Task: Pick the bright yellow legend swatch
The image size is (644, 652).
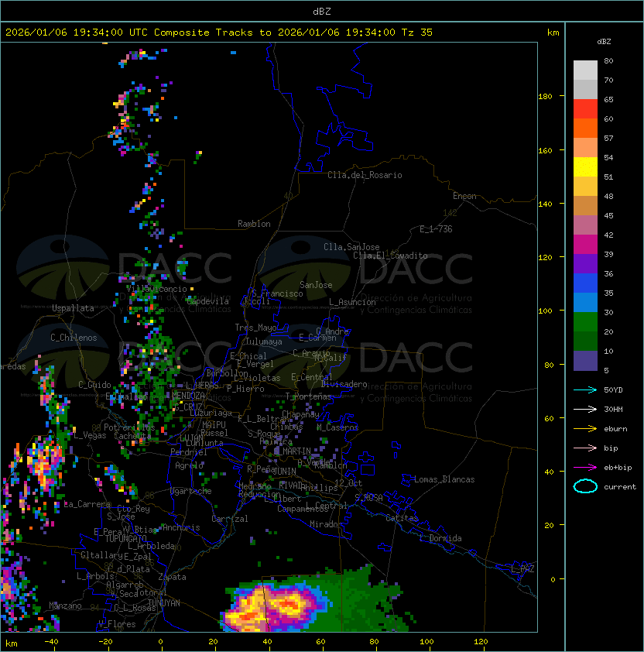Action: [x=585, y=166]
